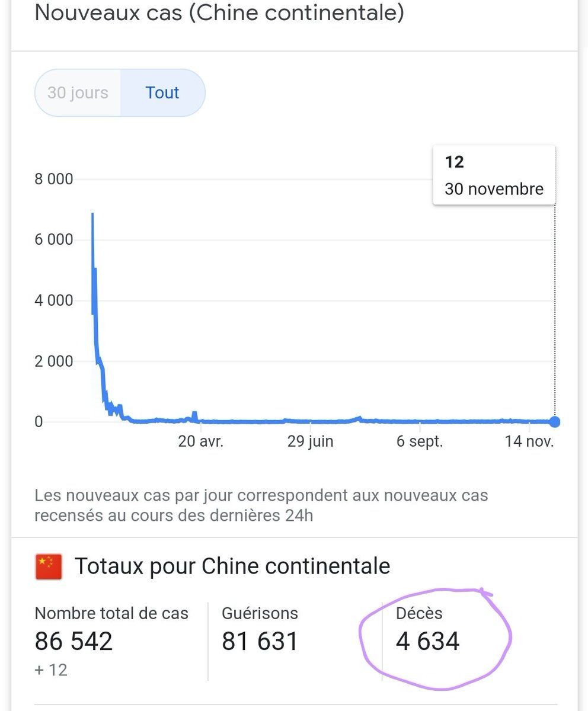Click the "29 juin" x-axis label
Viewport: 588px width, 711px height.
(310, 441)
